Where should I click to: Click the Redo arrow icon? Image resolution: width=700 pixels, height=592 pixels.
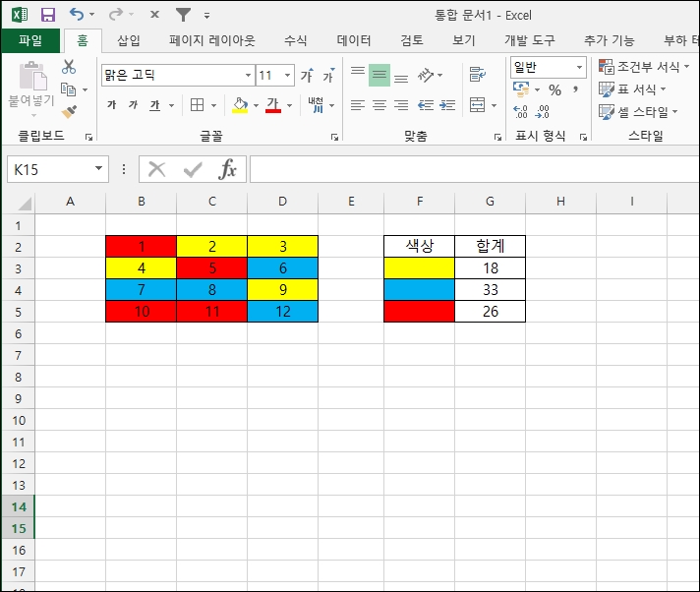[116, 15]
